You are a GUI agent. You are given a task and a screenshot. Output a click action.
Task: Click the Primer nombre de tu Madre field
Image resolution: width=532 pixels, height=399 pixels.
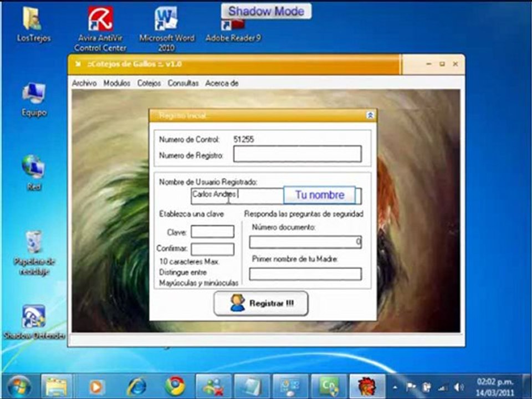pyautogui.click(x=305, y=274)
